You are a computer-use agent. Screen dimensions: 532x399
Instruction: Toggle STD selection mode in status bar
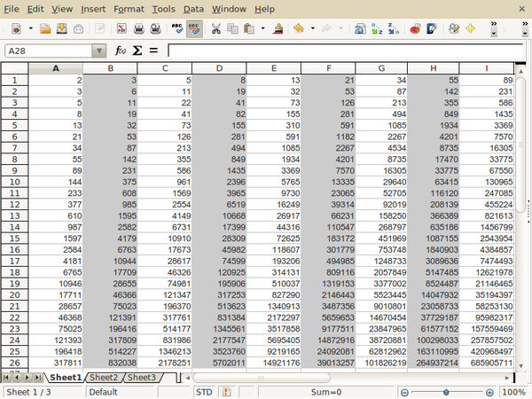[204, 392]
